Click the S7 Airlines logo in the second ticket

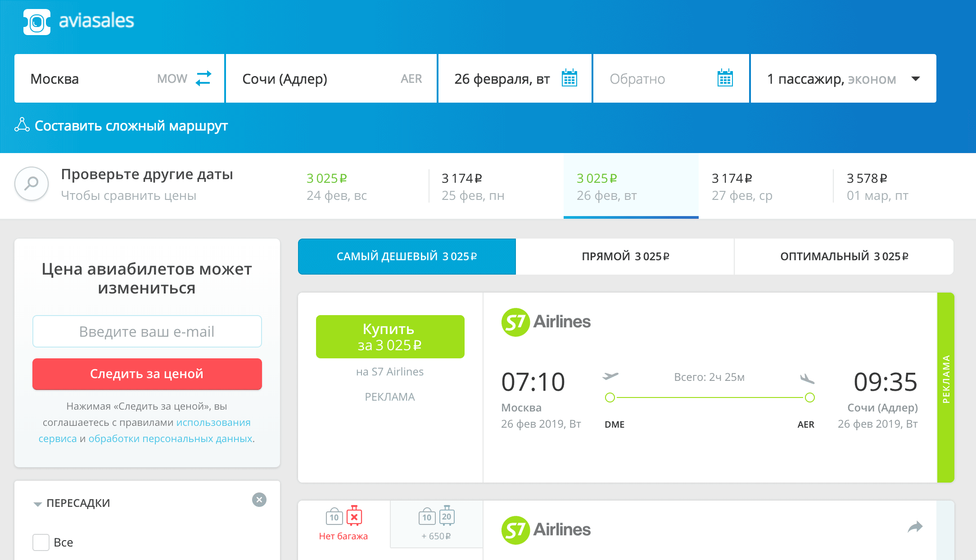click(x=546, y=530)
